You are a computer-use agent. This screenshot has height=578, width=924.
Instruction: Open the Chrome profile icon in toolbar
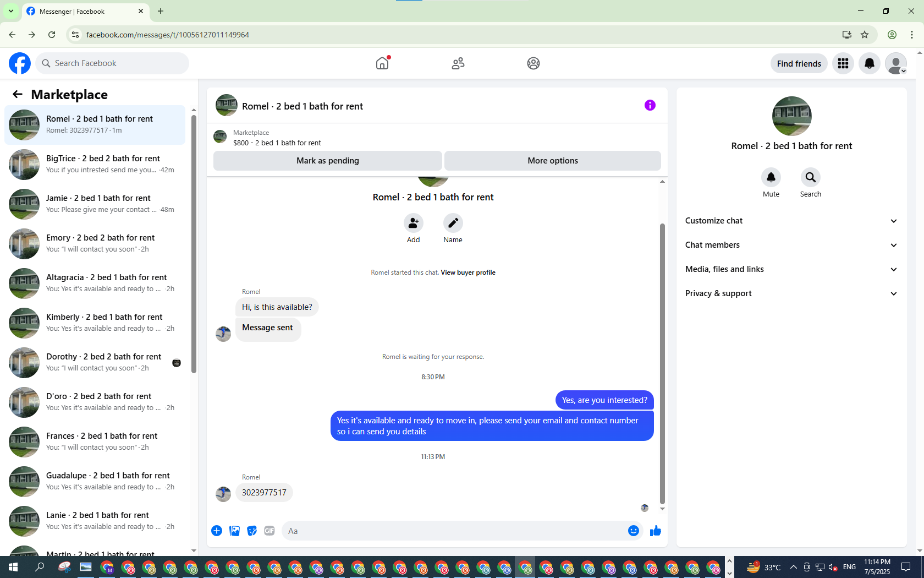(x=892, y=35)
